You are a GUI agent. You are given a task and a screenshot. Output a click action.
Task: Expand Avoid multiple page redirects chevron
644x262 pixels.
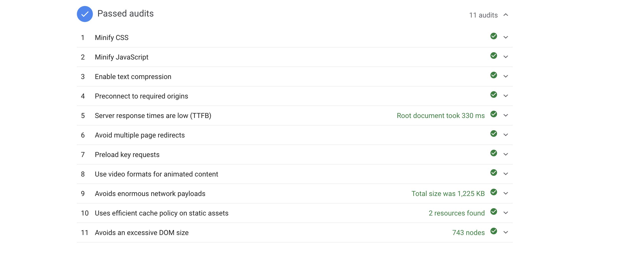coord(505,135)
